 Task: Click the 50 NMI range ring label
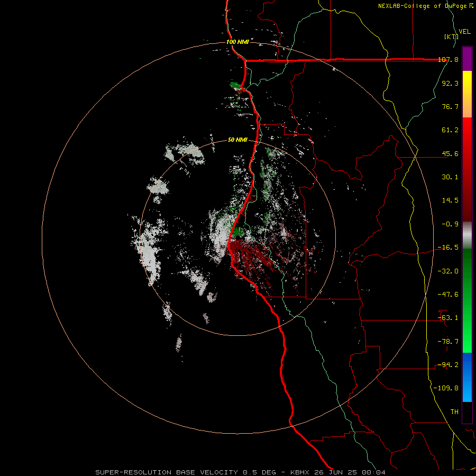[x=237, y=140]
